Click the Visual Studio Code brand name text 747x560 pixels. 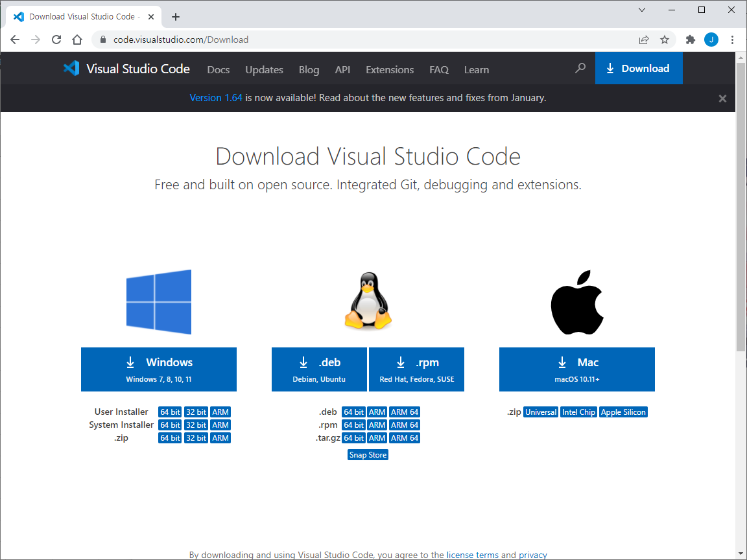pos(138,69)
